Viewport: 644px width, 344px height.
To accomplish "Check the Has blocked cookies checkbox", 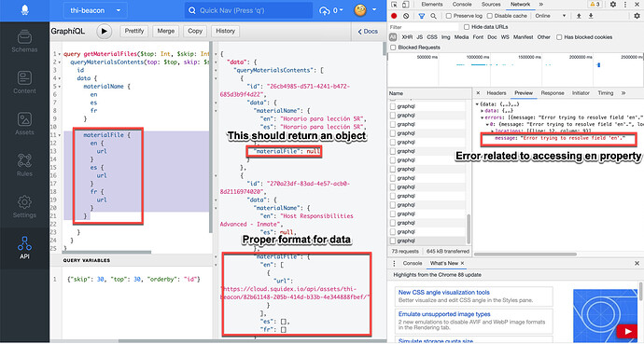I will point(559,37).
